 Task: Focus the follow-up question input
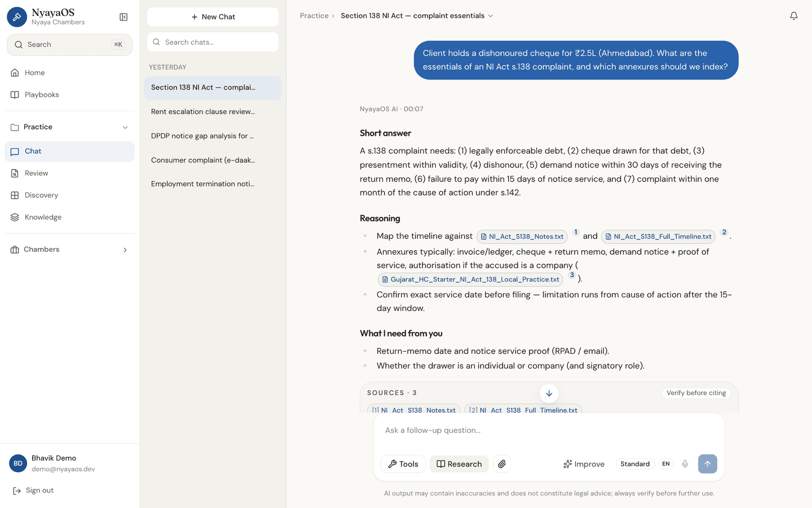pos(549,430)
